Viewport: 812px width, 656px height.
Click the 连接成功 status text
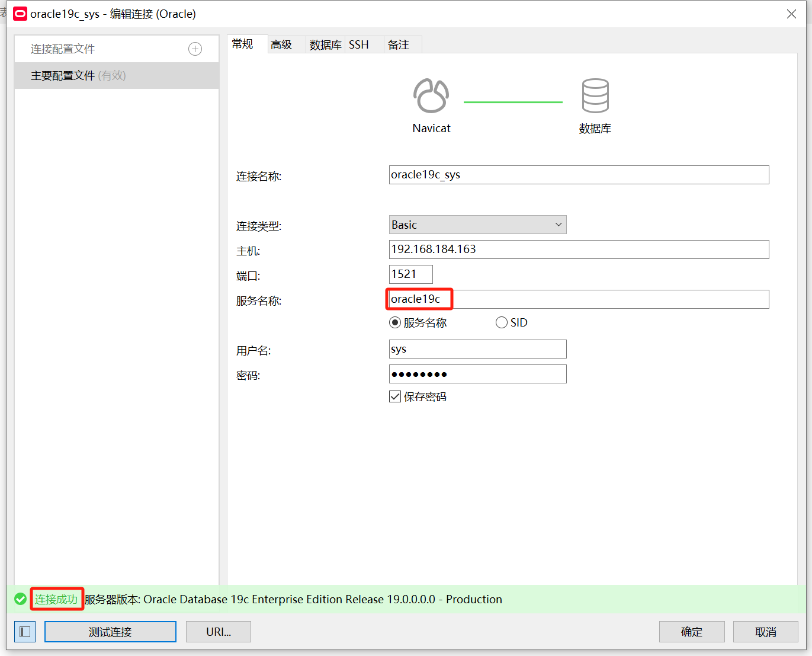coord(56,599)
